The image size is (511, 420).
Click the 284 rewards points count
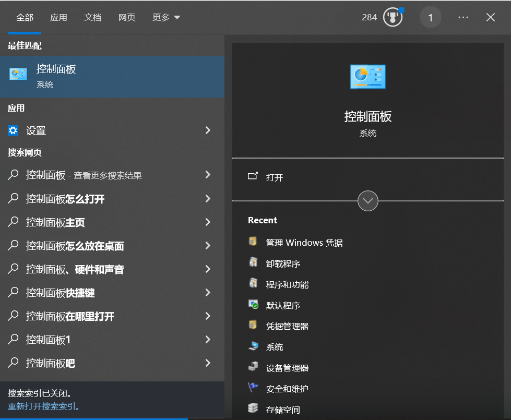tap(369, 17)
